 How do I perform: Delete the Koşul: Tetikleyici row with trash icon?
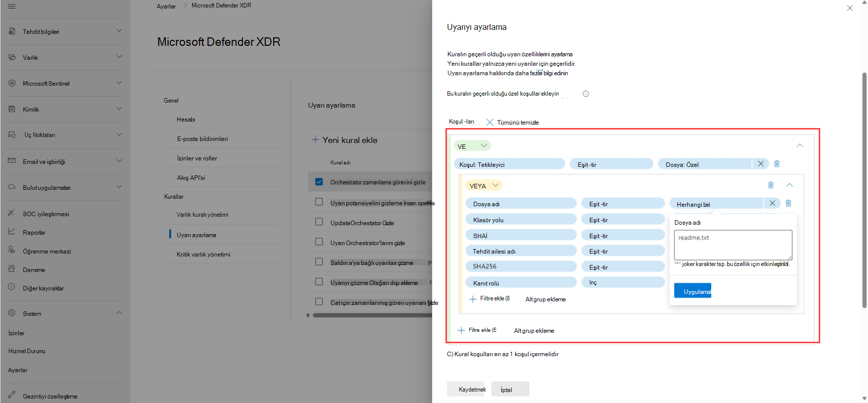click(x=777, y=164)
